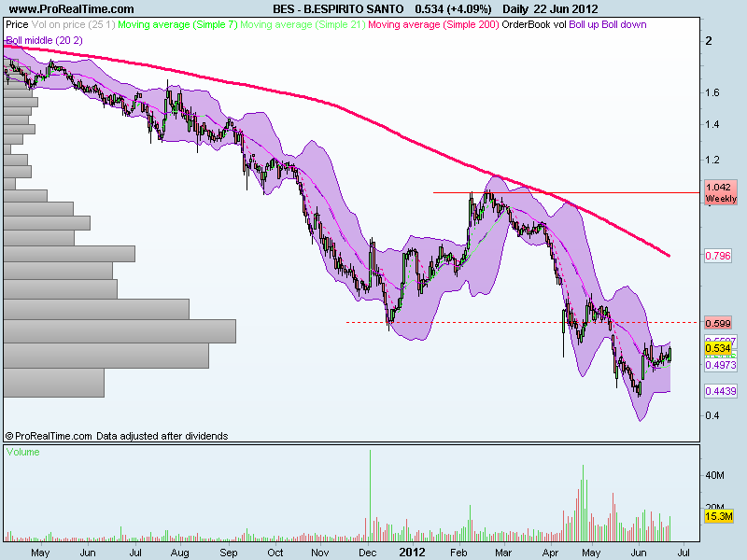Click the yellow 0.534 current price tag
The width and height of the screenshot is (747, 560).
718,348
